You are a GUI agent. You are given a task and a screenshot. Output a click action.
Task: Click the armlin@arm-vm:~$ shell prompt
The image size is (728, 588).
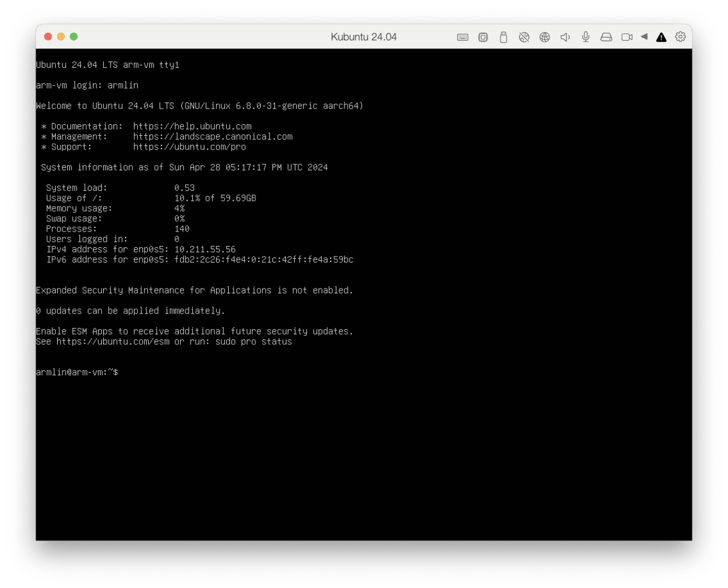tap(77, 372)
